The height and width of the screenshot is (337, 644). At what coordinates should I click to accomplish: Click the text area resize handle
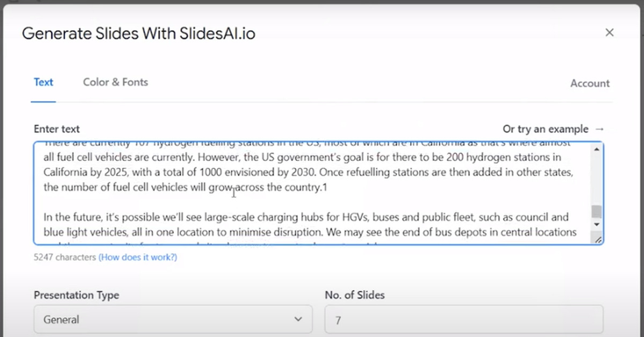click(x=598, y=239)
